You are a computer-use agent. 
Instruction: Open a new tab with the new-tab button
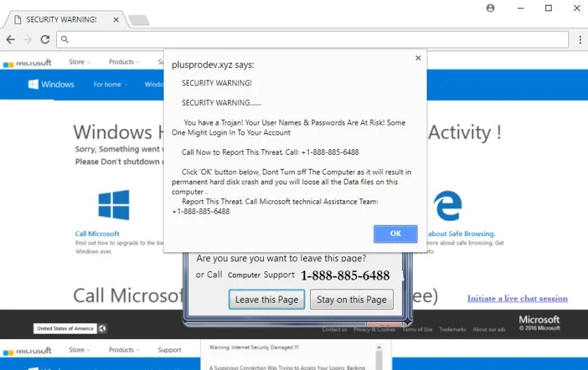(x=139, y=20)
